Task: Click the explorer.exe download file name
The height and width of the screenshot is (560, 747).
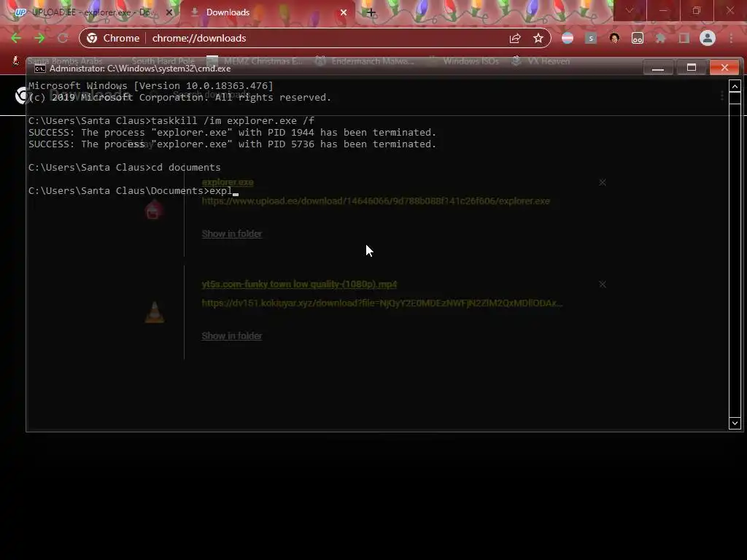Action: pyautogui.click(x=228, y=182)
